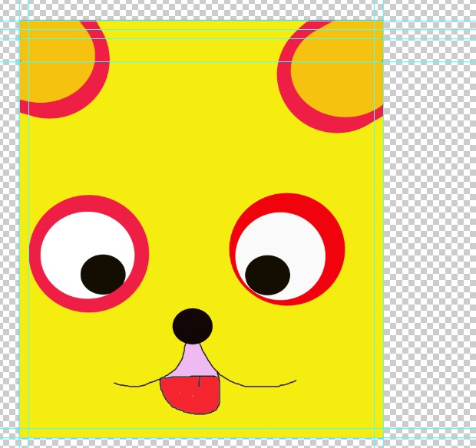Click the black nose on the face

click(192, 326)
